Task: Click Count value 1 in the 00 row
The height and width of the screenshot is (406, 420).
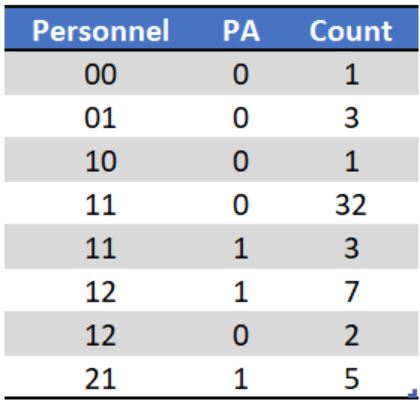Action: (x=352, y=74)
